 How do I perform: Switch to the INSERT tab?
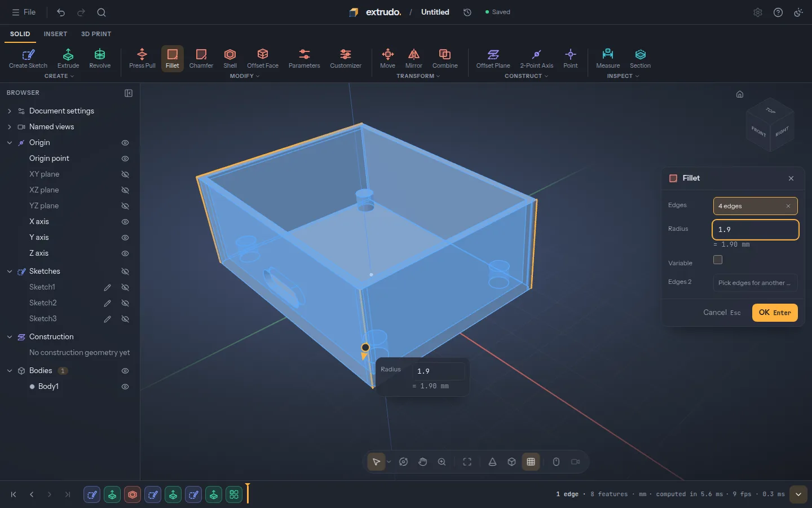[x=55, y=34]
